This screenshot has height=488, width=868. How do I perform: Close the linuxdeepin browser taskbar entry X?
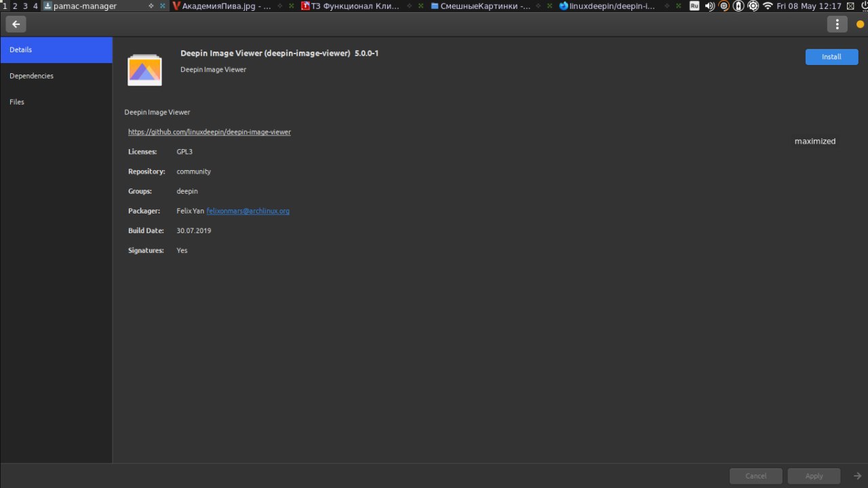(x=679, y=6)
